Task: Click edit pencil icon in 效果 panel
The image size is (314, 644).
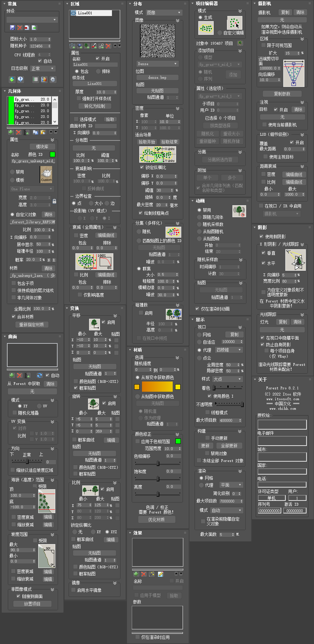Action: [x=160, y=574]
